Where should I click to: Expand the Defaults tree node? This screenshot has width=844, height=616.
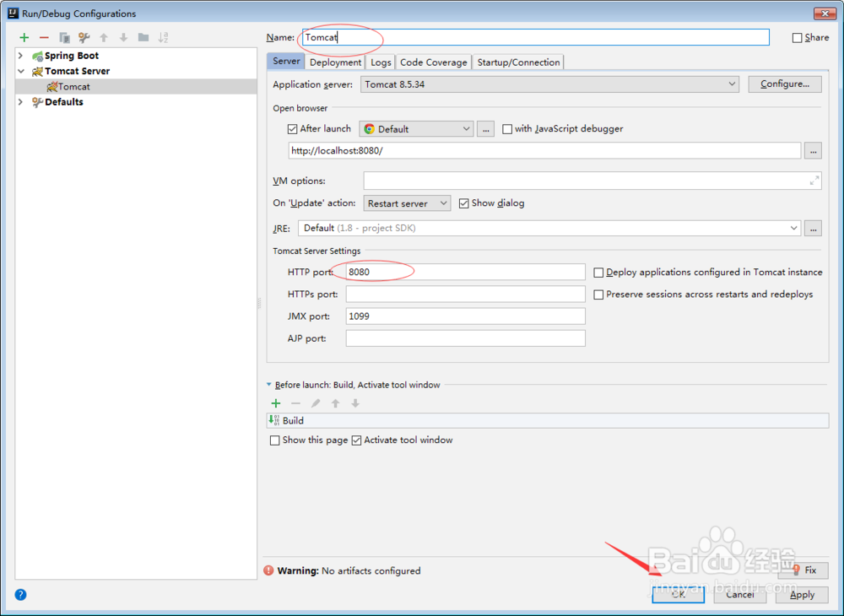coord(21,101)
